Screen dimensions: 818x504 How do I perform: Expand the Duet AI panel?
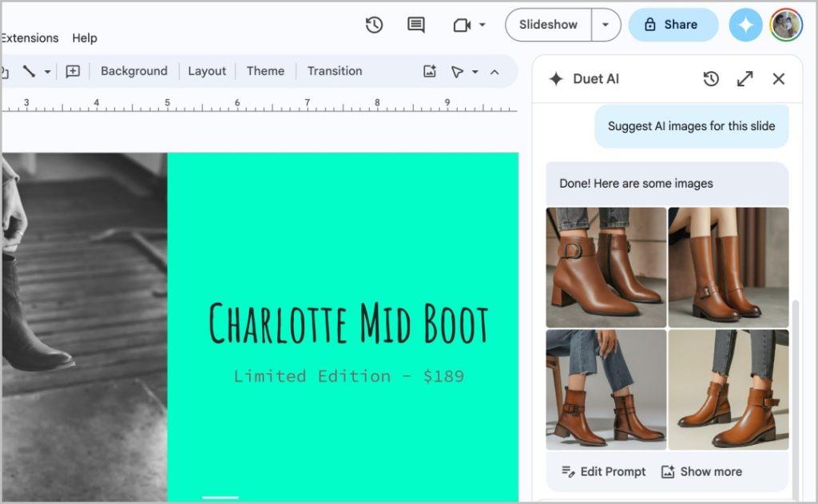[745, 79]
